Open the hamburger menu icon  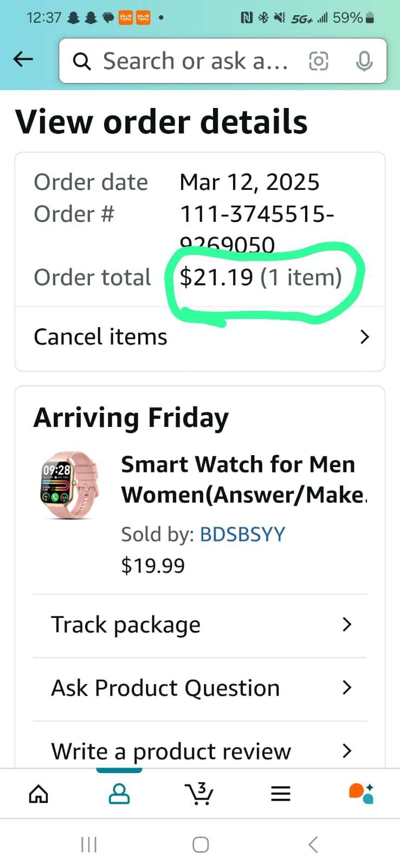tap(281, 794)
